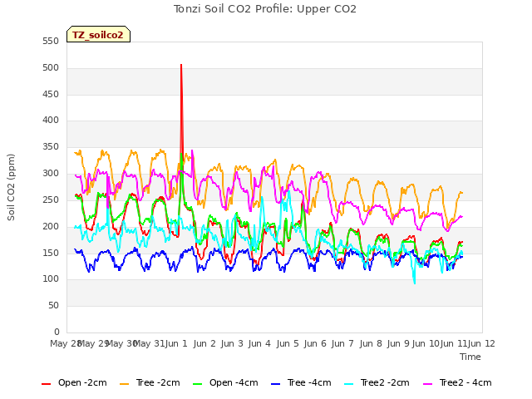Viewport: 532px width, 399px height.
Task: Click the 'Jun 7' x-axis date label
Action: click(x=342, y=343)
